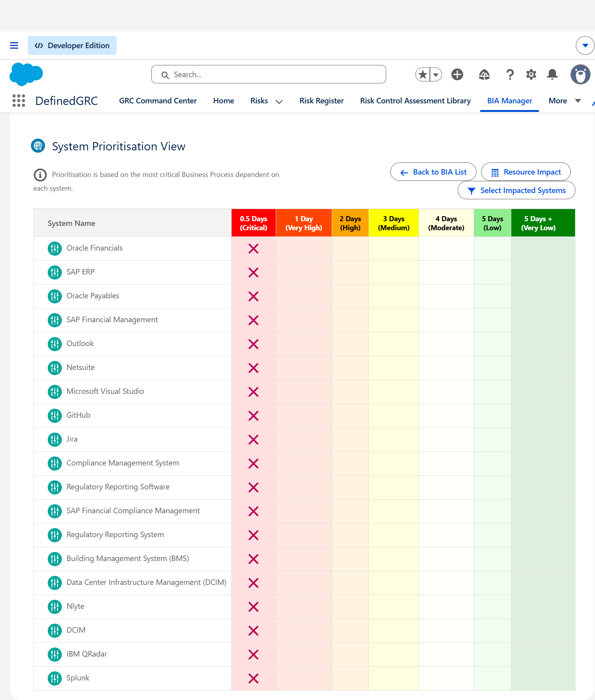Screen dimensions: 595x700
Task: Click the 2 Days (High) orange header
Action: pyautogui.click(x=350, y=223)
